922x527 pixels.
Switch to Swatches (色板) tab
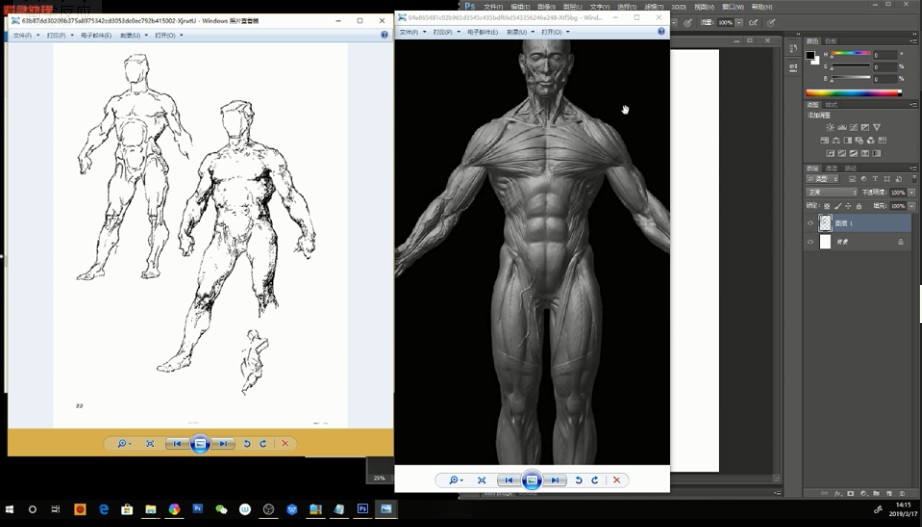point(831,41)
